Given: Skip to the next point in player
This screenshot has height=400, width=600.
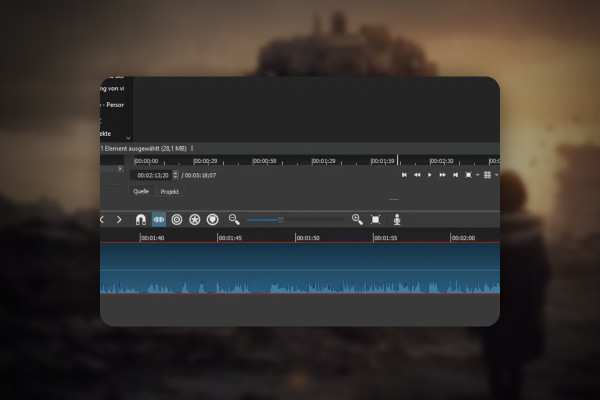Looking at the screenshot, I should [x=455, y=175].
